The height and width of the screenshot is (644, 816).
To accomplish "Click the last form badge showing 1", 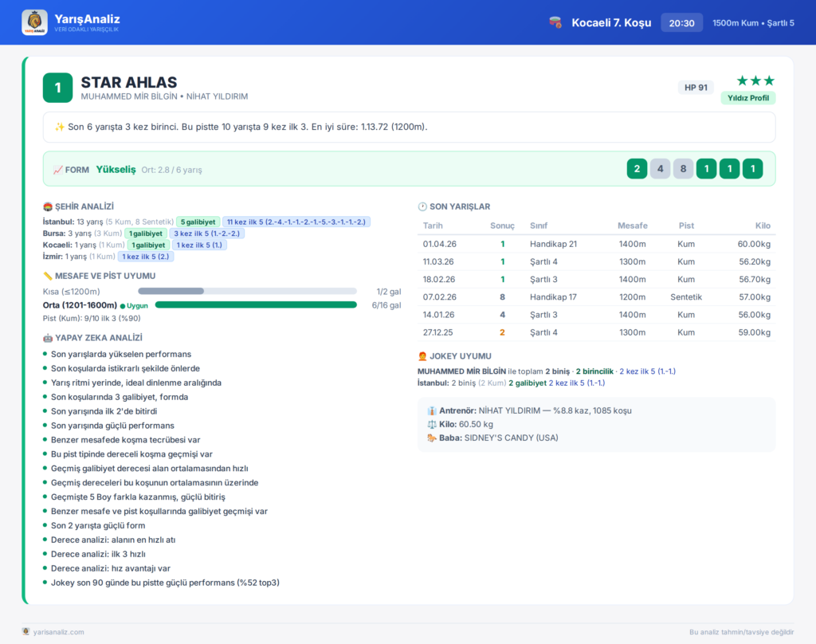I will coord(752,169).
